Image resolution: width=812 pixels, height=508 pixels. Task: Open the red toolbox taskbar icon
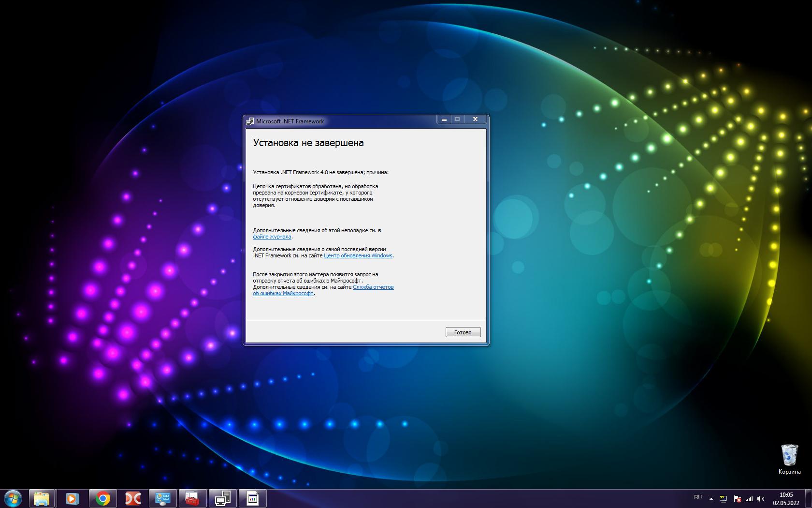(x=192, y=498)
